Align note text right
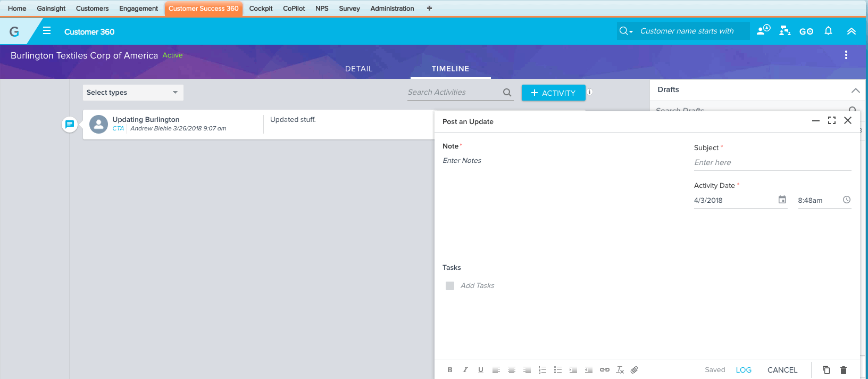 tap(527, 370)
